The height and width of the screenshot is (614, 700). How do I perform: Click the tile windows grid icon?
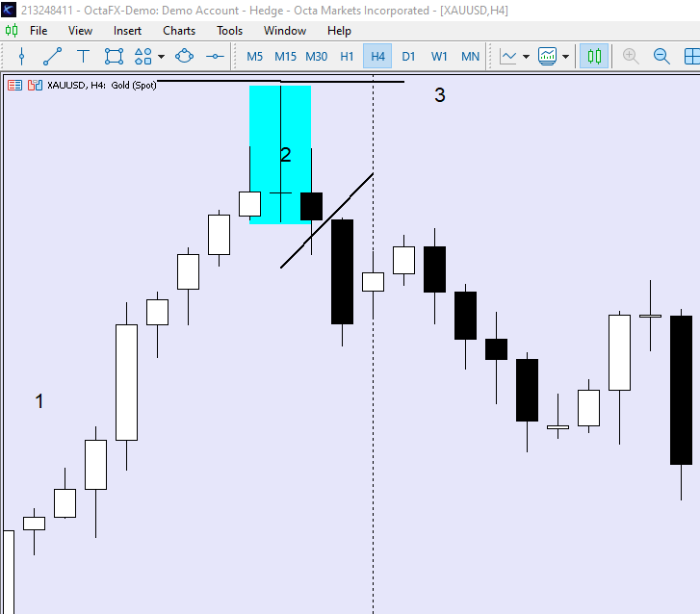(692, 56)
